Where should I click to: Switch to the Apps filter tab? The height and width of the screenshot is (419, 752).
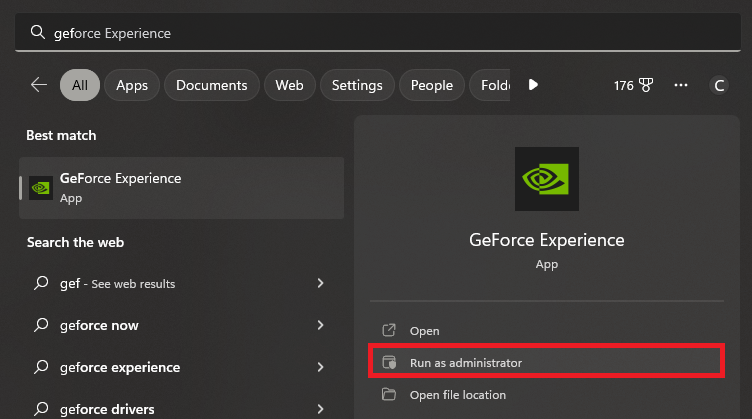coord(132,85)
